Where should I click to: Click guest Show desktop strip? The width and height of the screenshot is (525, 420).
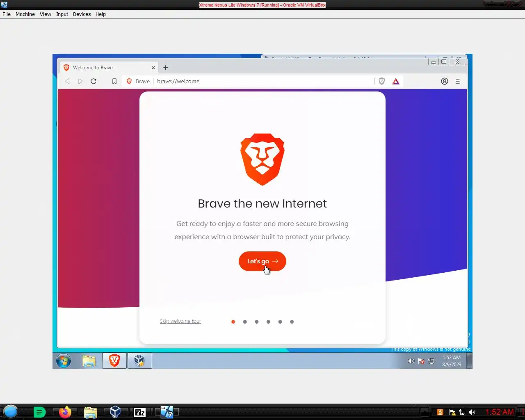(x=470, y=361)
